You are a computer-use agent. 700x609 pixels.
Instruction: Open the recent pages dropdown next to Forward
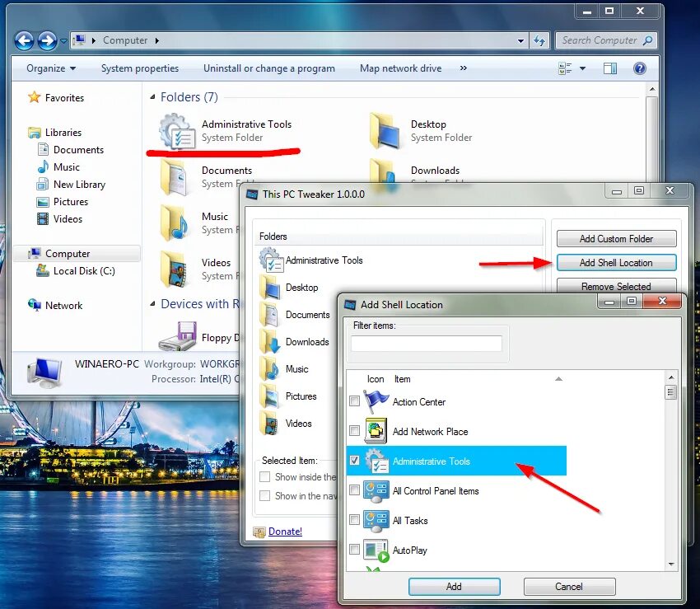click(x=63, y=41)
